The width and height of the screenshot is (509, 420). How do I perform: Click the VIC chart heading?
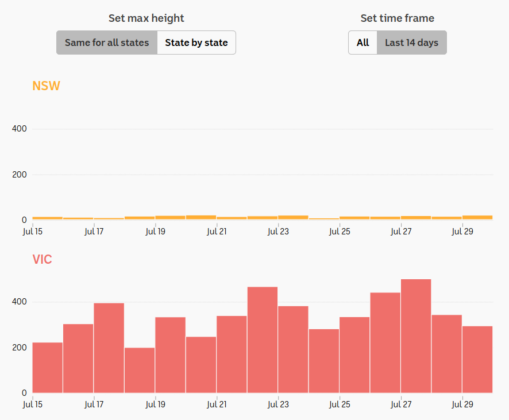point(42,259)
